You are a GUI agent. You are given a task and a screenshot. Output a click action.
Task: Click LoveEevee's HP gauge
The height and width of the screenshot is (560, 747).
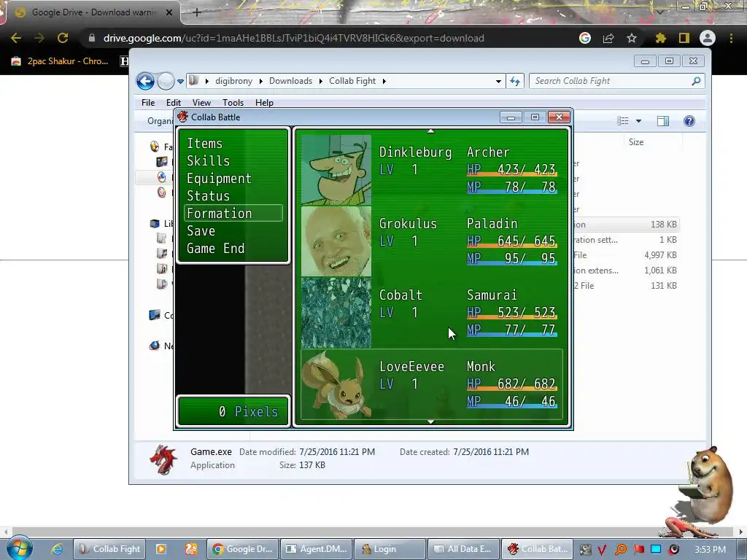click(x=511, y=384)
